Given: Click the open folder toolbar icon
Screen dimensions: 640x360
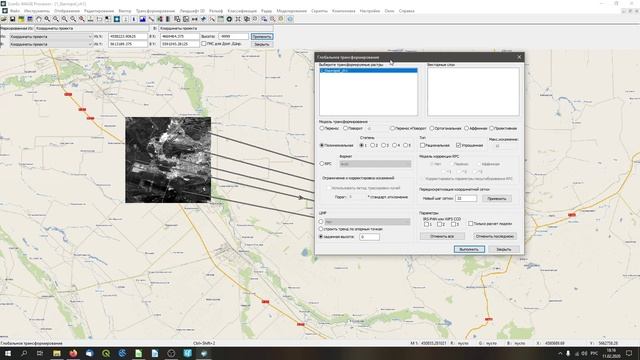Looking at the screenshot, I should coord(4,19).
